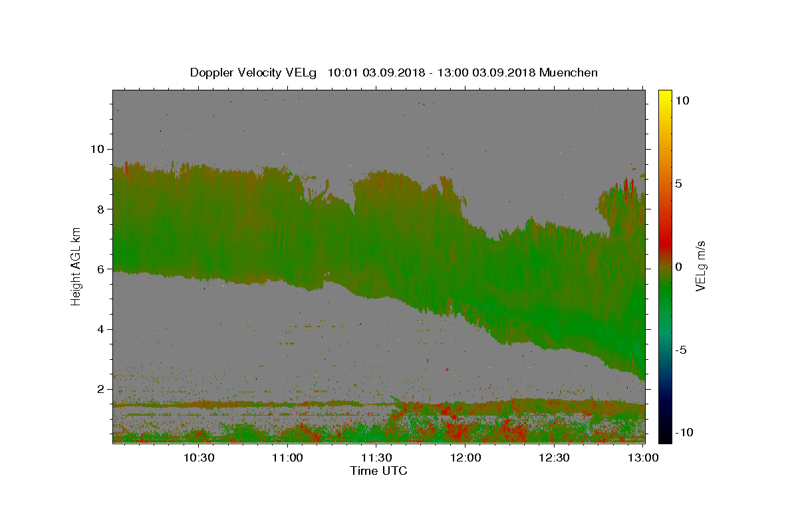798x532 pixels.
Task: Click the colorbar label 'VELg m/s'
Action: (x=701, y=267)
